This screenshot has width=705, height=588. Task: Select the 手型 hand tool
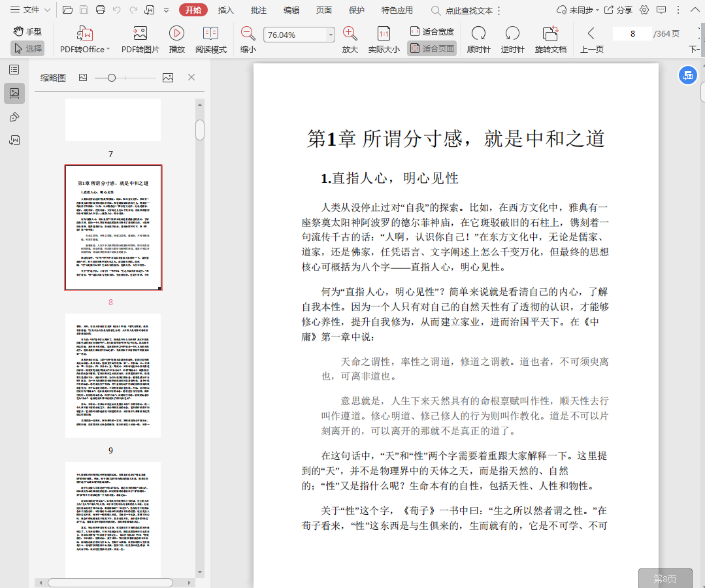[x=27, y=31]
